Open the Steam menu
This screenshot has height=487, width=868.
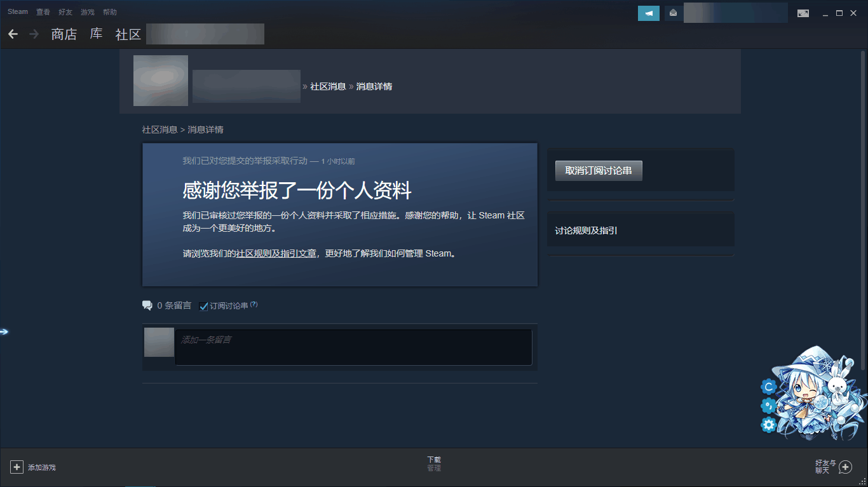click(18, 12)
